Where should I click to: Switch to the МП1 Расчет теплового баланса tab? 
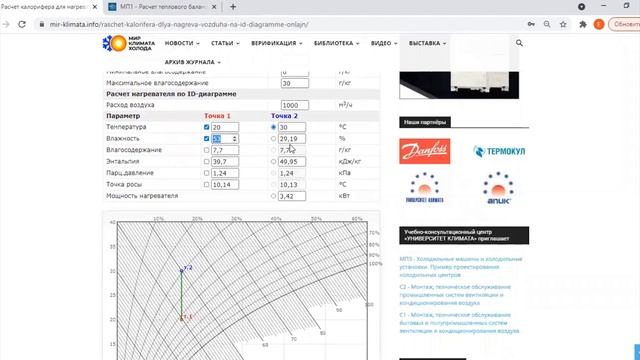[x=162, y=7]
